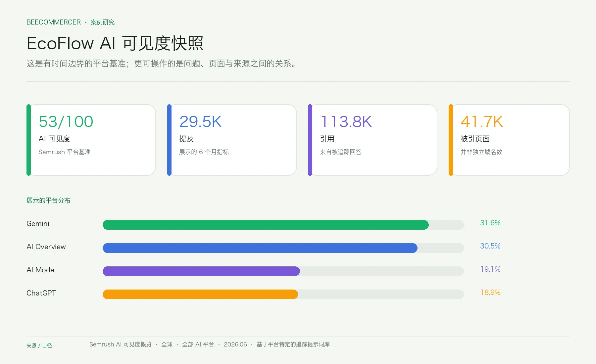Click the orange ChatGPT bar
Image resolution: width=596 pixels, height=364 pixels.
pos(200,294)
